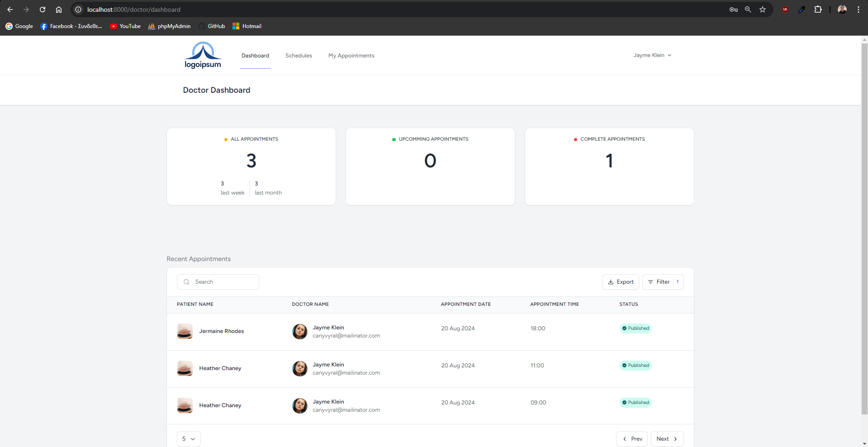The image size is (868, 447).
Task: Switch to the Schedules tab
Action: pyautogui.click(x=299, y=56)
